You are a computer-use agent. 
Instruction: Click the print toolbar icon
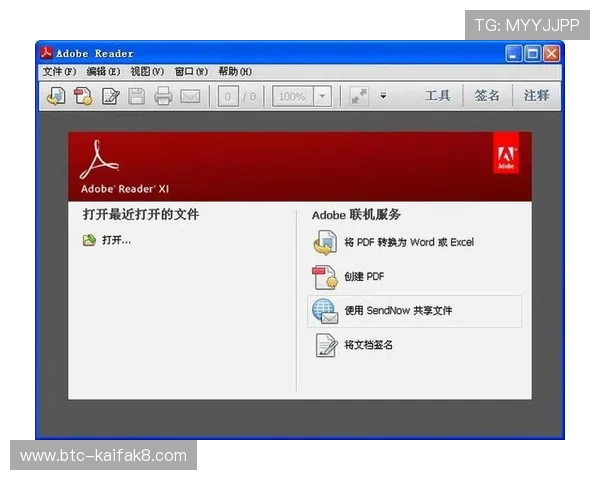163,96
